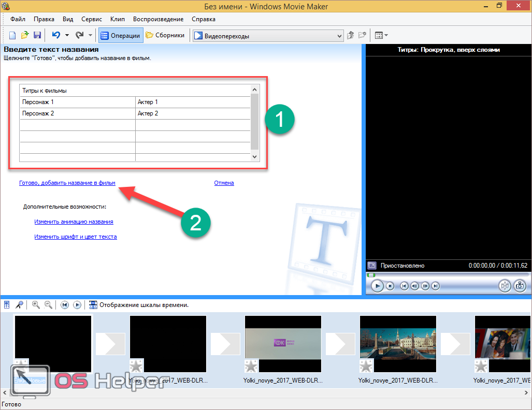Click the Take Picture camera icon
The width and height of the screenshot is (532, 410).
click(x=520, y=286)
